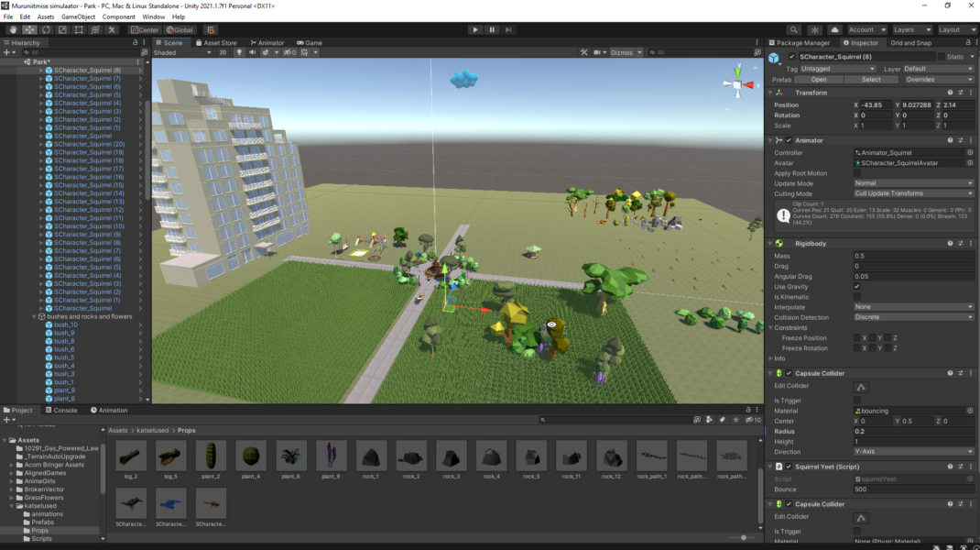
Task: Choose the Rect transform tool
Action: coord(79,29)
